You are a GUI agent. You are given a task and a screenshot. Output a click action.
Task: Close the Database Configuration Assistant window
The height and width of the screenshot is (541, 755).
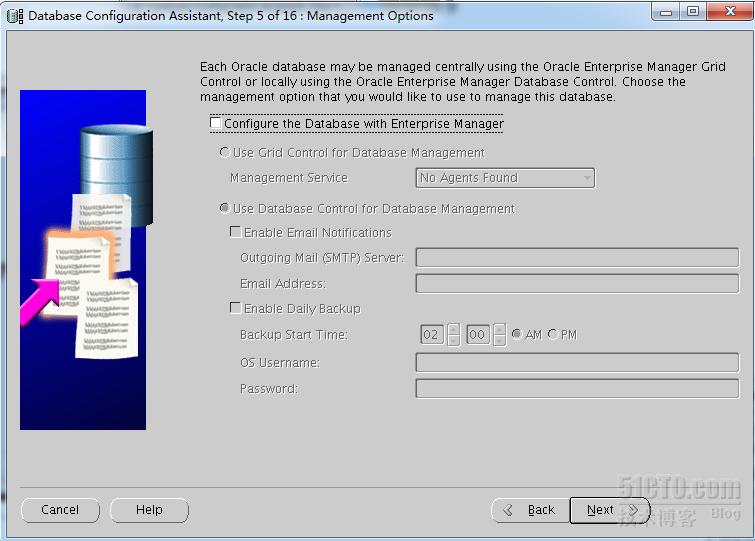pyautogui.click(x=730, y=12)
